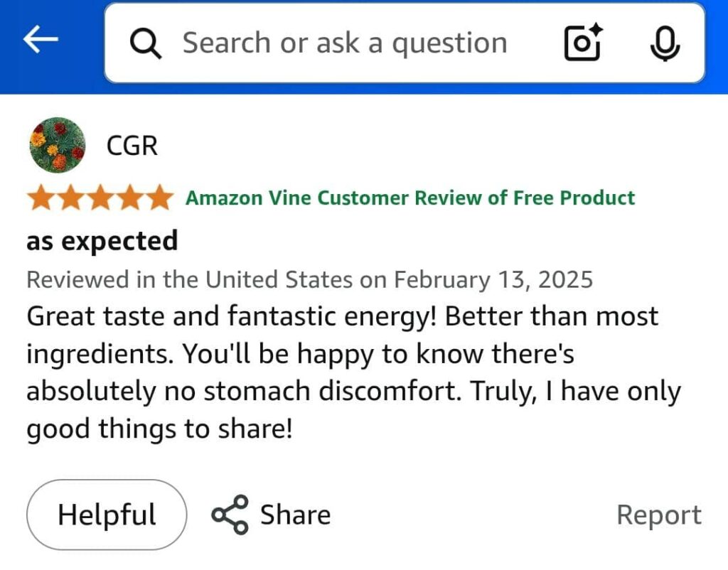Open camera lens visual search
The width and height of the screenshot is (728, 570).
(x=582, y=43)
